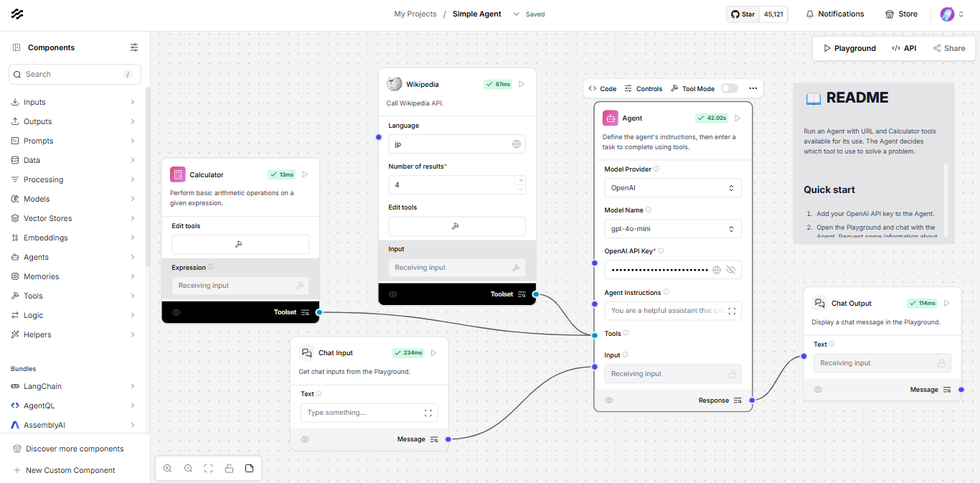Image resolution: width=980 pixels, height=483 pixels.
Task: Toggle Calculator output inspection eye icon
Action: pos(176,312)
